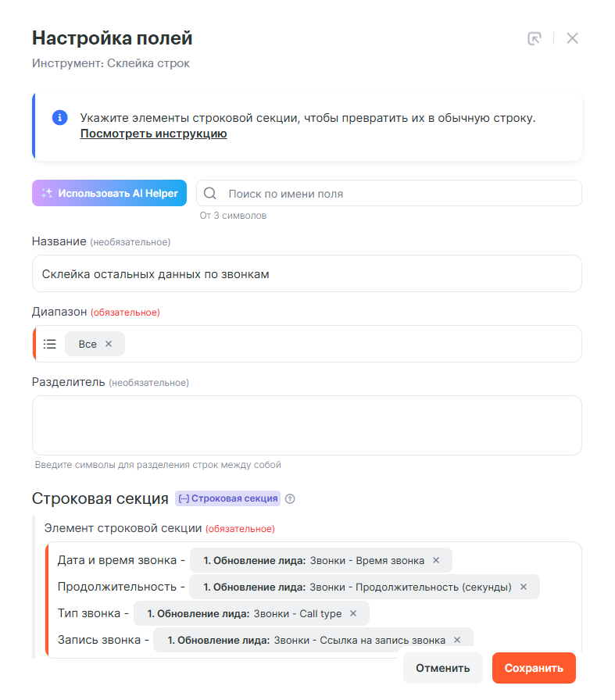This screenshot has width=615, height=700.
Task: Remove the Все tag from range
Action: point(109,344)
